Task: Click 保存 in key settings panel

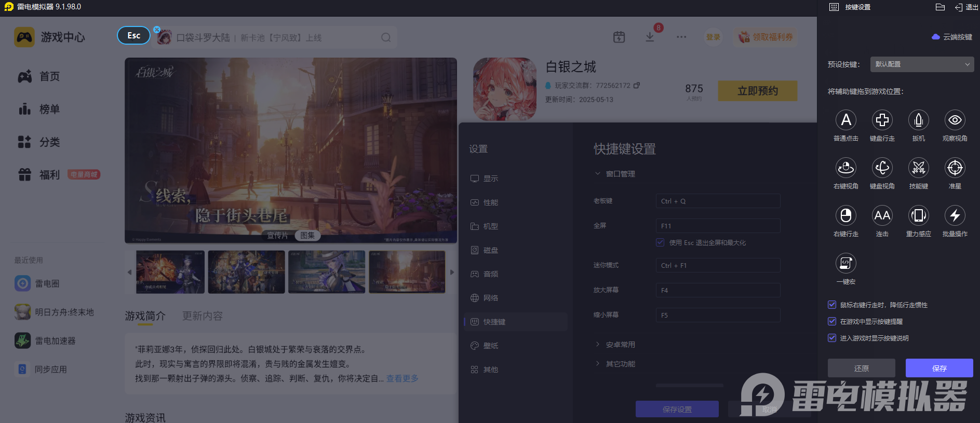Action: pyautogui.click(x=939, y=368)
